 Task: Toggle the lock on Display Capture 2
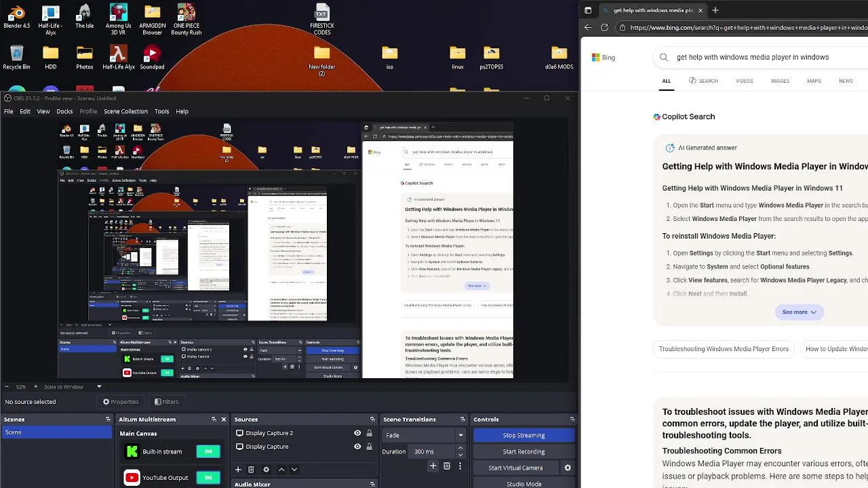(369, 433)
